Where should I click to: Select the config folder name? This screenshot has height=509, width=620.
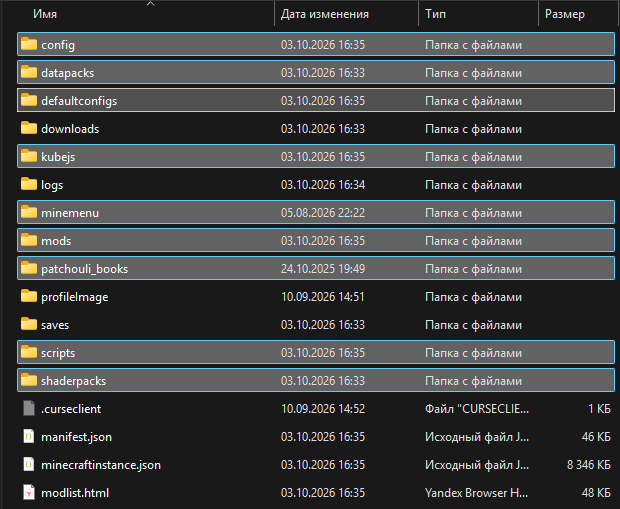(58, 45)
